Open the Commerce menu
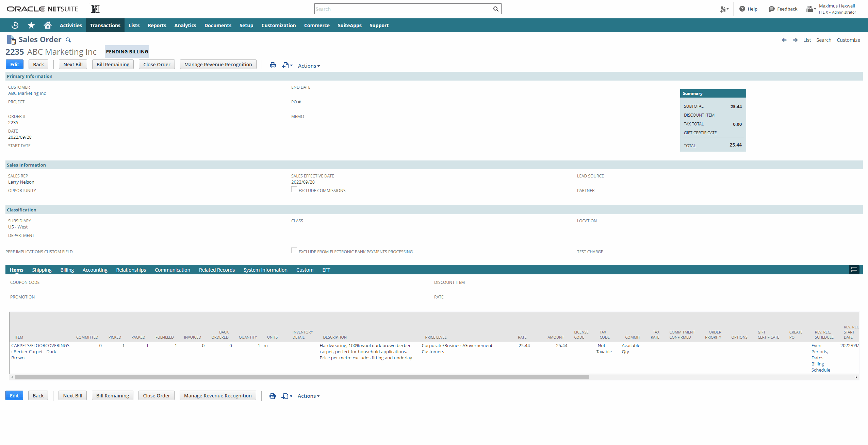The height and width of the screenshot is (445, 868). 317,25
